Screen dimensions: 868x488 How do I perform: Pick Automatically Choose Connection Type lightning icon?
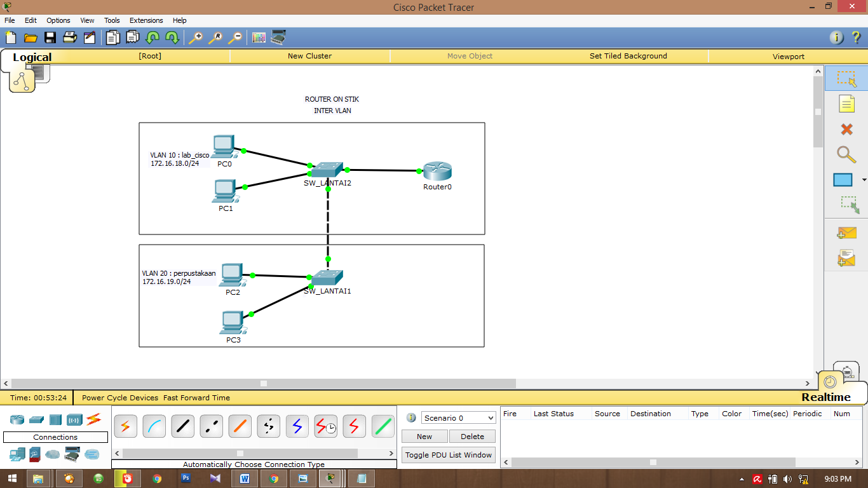click(x=125, y=426)
